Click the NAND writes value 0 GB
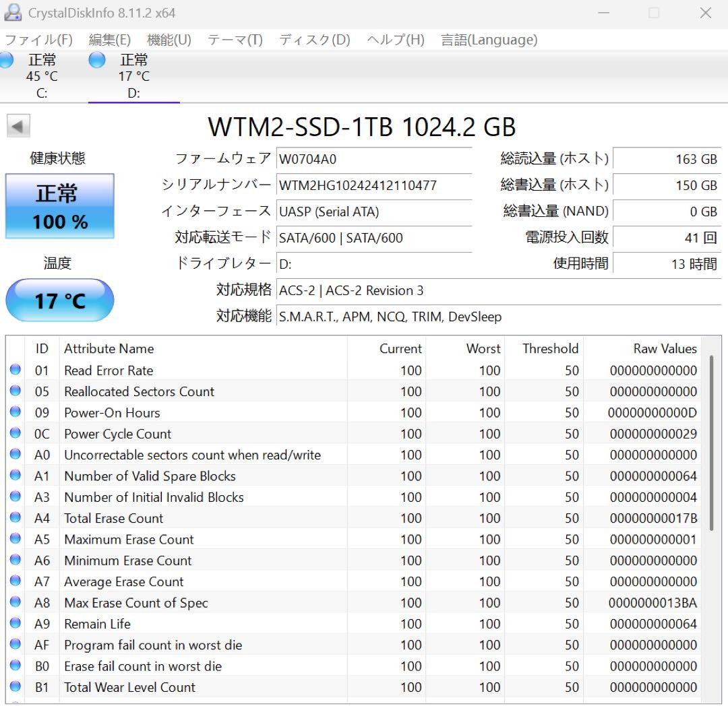 (x=667, y=212)
